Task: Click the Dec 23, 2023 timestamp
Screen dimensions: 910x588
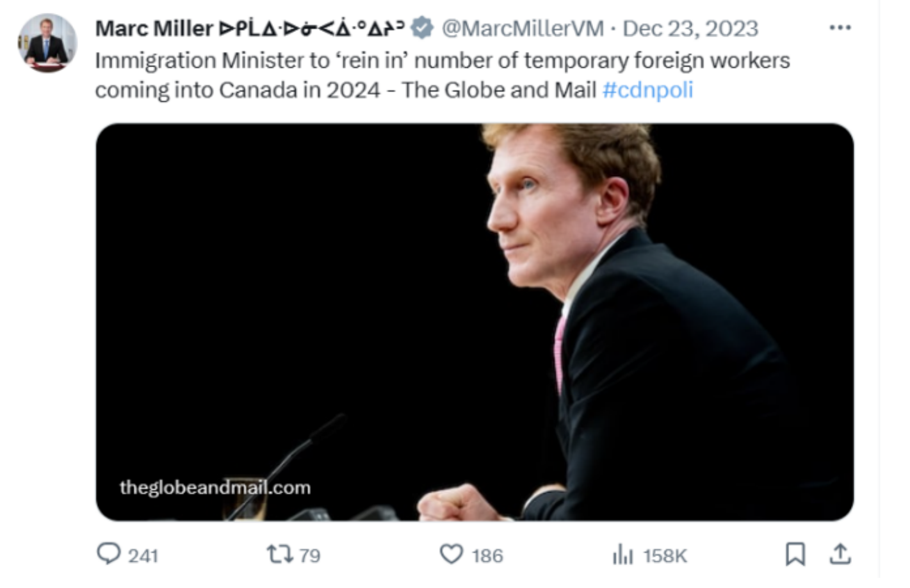Action: 690,28
